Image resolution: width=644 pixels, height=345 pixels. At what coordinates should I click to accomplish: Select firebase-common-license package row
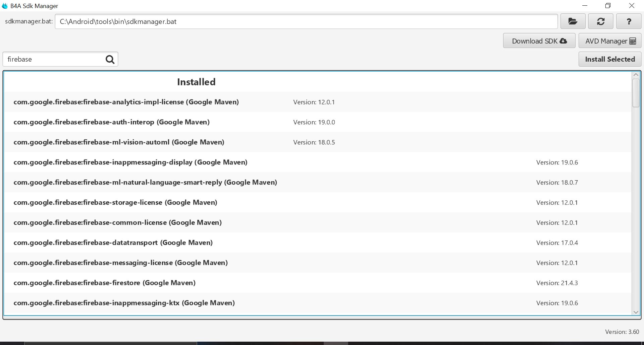point(318,222)
